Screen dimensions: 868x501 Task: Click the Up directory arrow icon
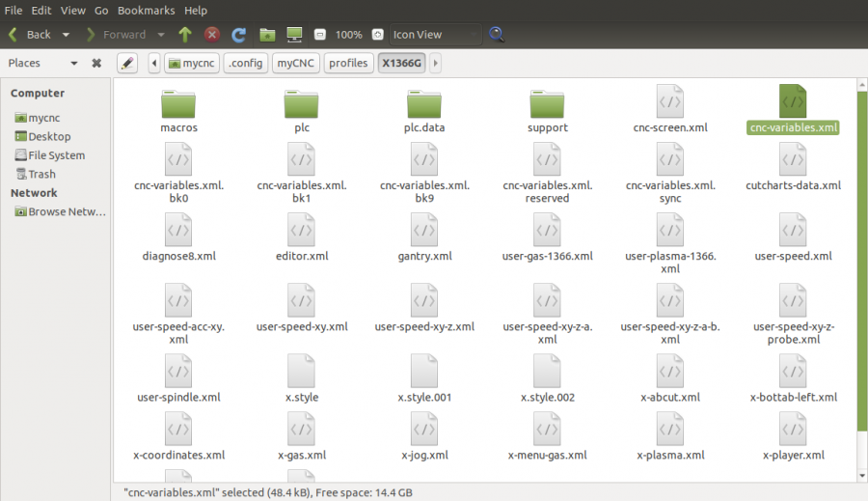click(185, 35)
